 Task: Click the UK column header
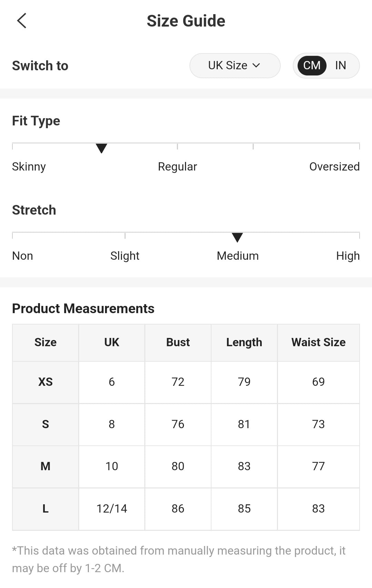[x=112, y=342]
